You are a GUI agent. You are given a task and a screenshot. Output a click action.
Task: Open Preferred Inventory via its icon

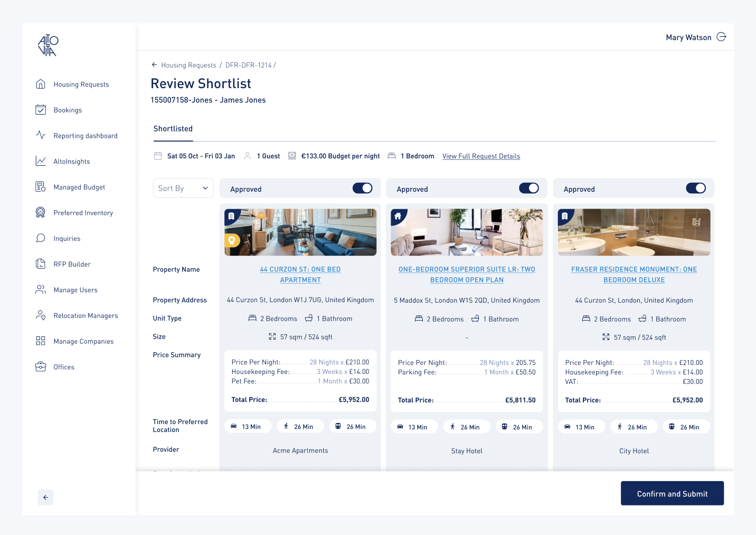[41, 212]
